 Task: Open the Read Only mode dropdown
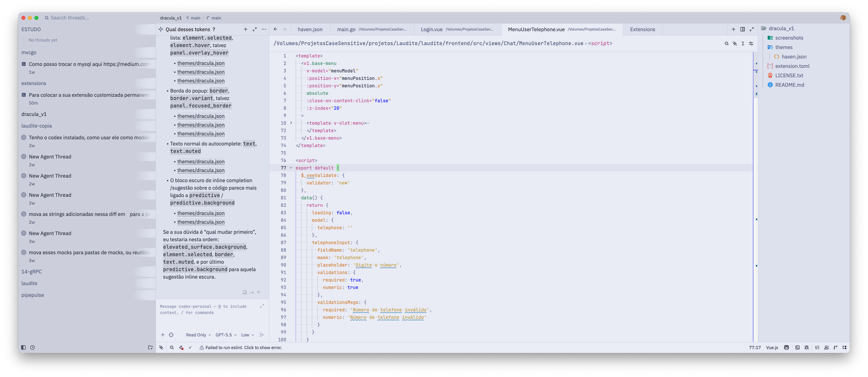[x=198, y=334]
